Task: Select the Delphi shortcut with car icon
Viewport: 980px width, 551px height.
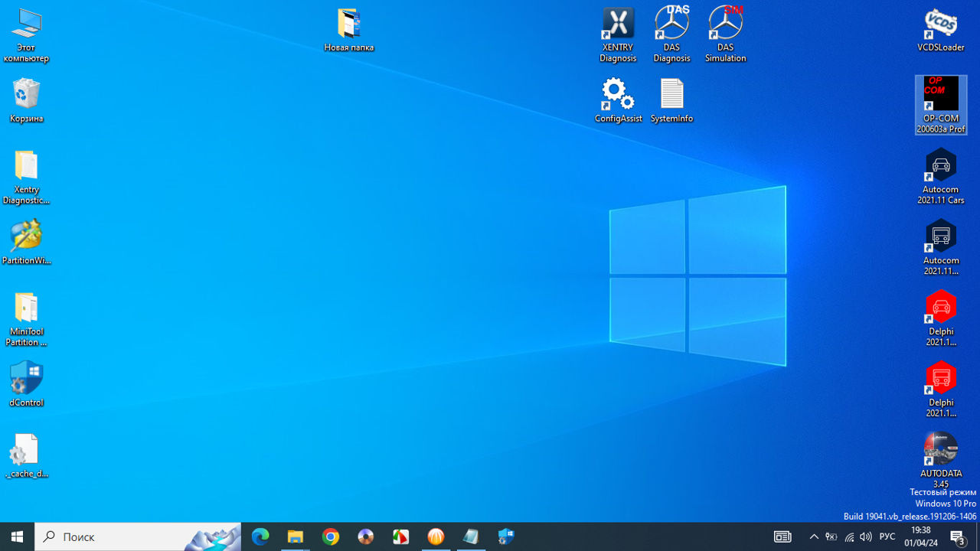Action: click(x=941, y=318)
